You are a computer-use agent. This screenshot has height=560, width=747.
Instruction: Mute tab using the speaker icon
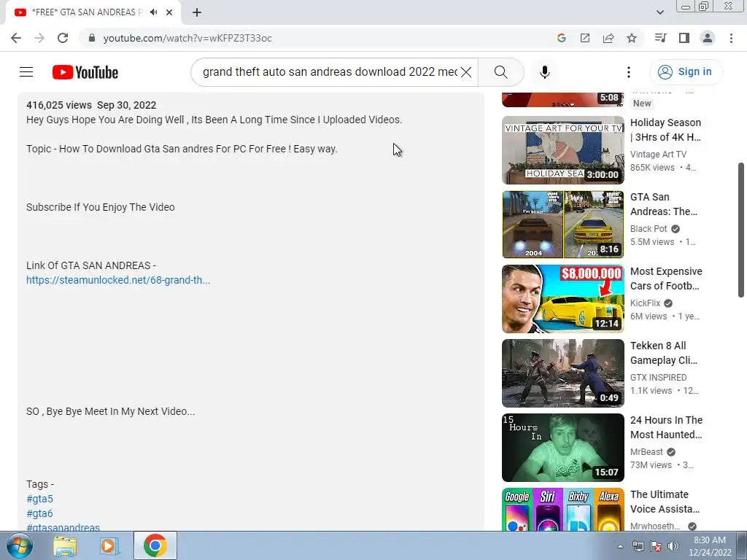(153, 12)
